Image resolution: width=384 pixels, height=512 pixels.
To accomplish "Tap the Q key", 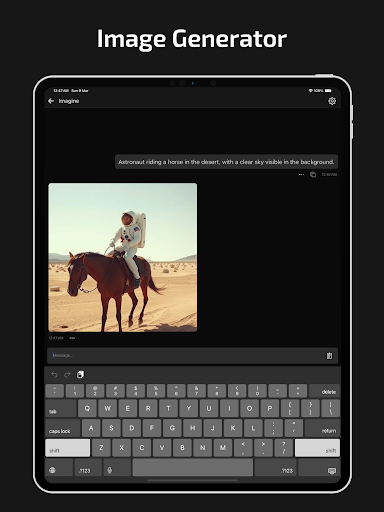I will (x=87, y=408).
